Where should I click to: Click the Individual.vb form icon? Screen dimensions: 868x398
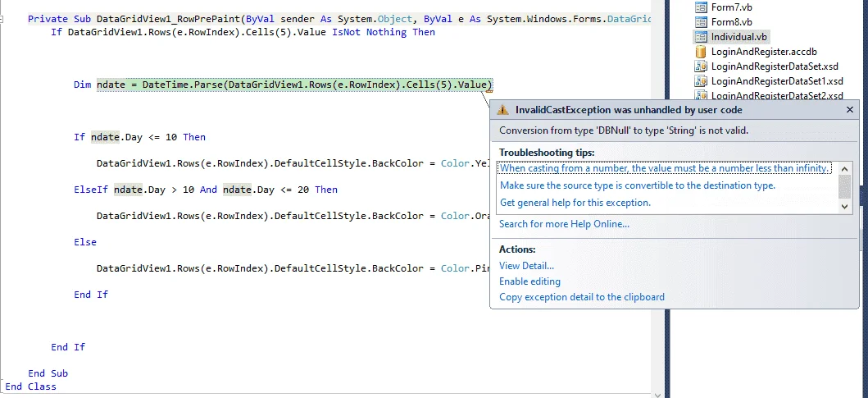[x=701, y=37]
